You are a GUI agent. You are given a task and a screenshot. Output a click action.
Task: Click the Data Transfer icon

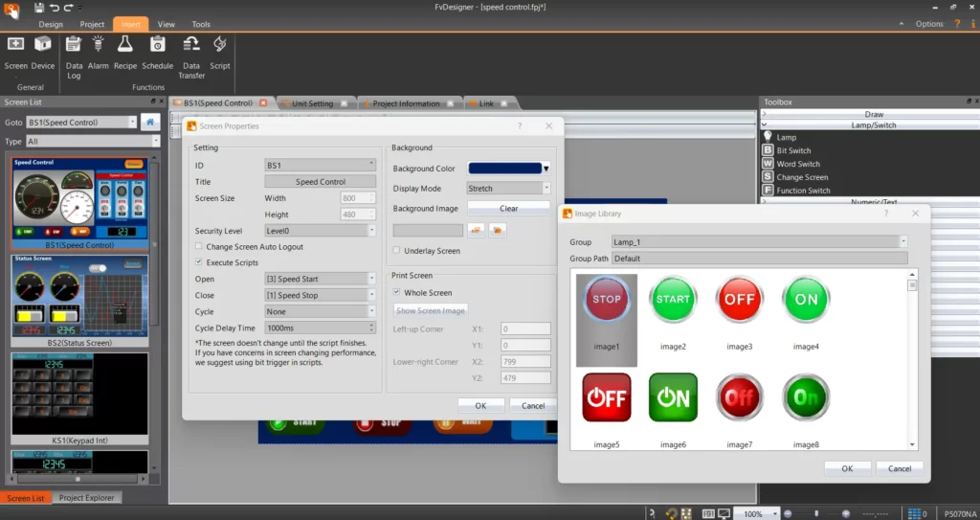click(x=191, y=45)
